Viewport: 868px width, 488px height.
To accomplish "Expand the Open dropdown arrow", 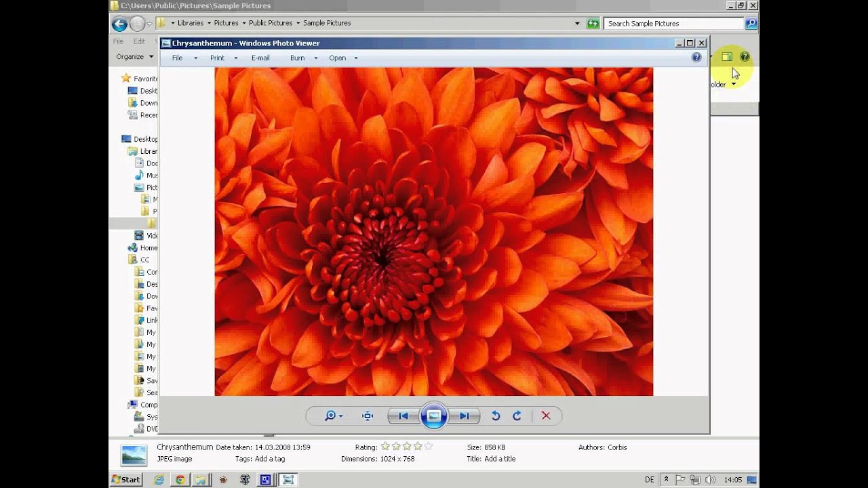I will [x=356, y=58].
